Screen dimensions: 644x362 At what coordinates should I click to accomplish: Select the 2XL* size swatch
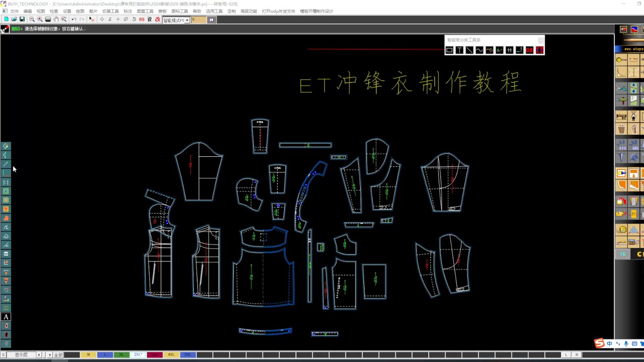(x=138, y=355)
